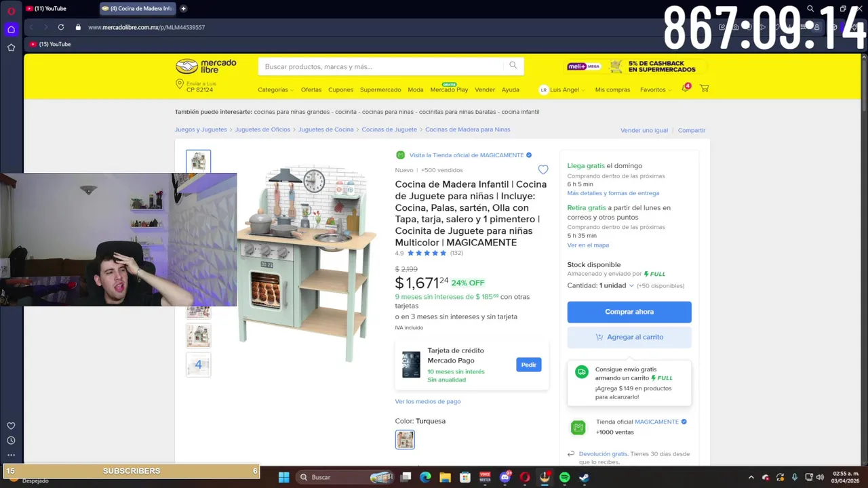Click Ayuda in the navigation
Viewport: 868px width, 488px height.
[511, 89]
